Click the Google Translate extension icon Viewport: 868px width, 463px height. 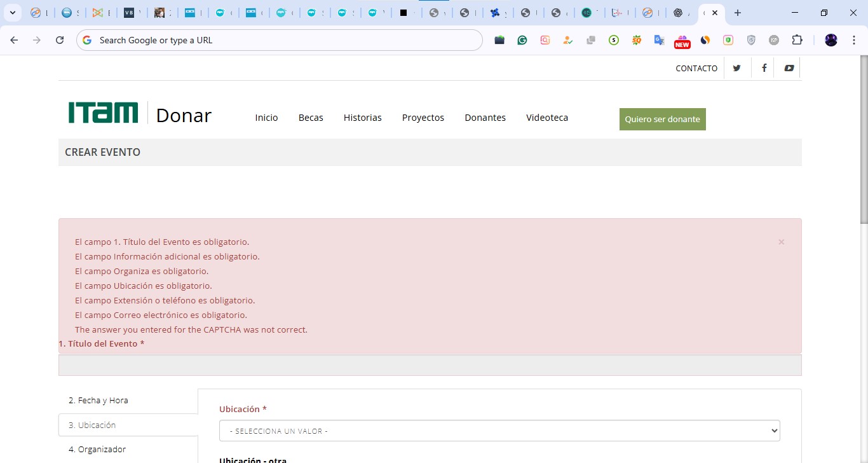pyautogui.click(x=660, y=40)
